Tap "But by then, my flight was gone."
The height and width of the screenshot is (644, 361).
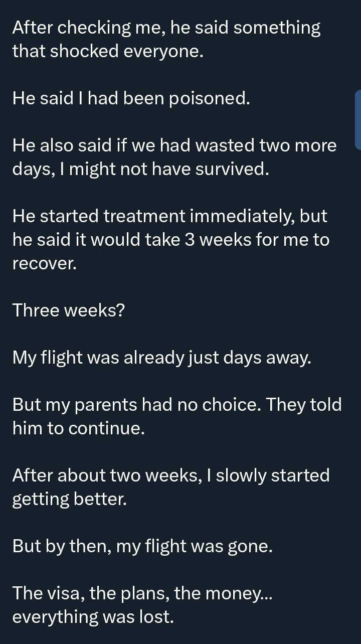tap(142, 546)
